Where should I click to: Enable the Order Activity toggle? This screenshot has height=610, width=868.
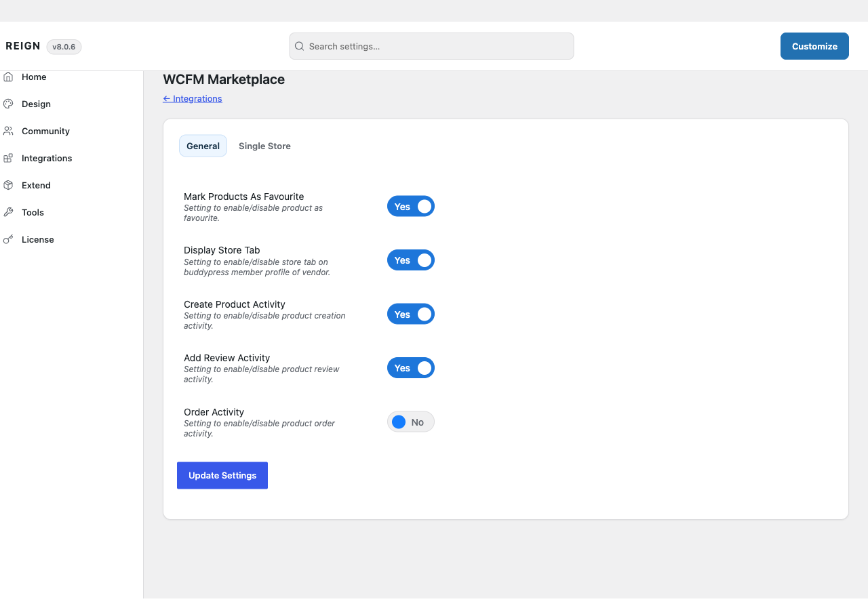click(411, 422)
